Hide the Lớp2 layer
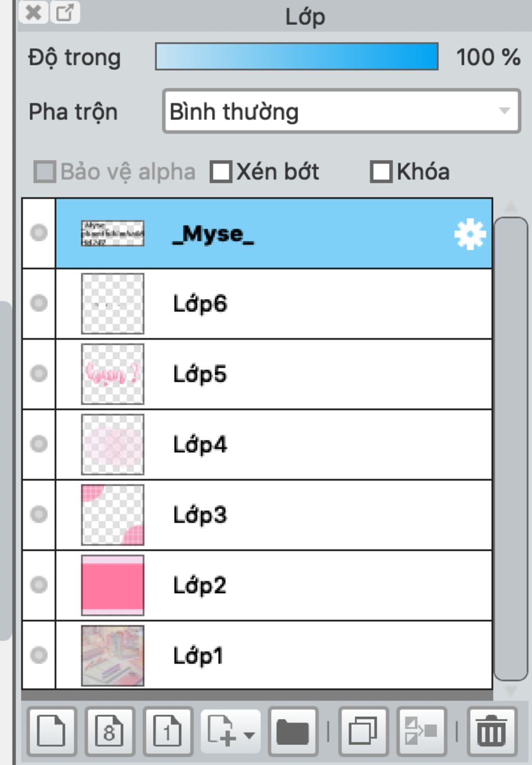This screenshot has width=532, height=765. (39, 585)
